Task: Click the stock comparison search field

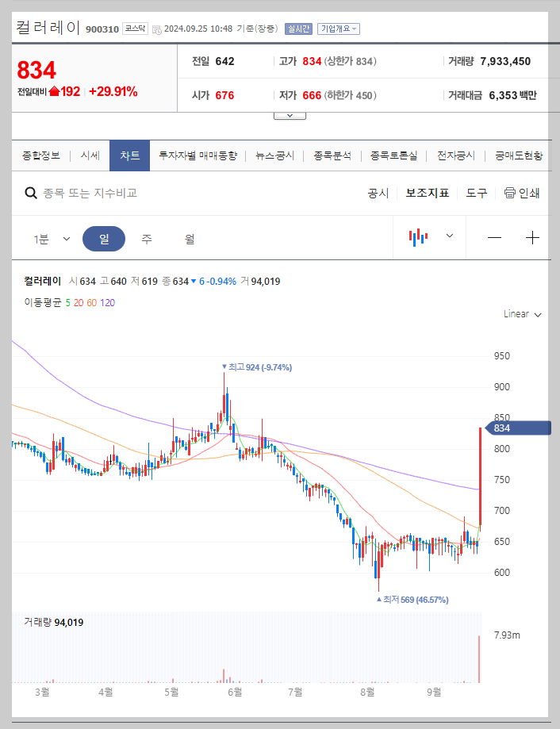Action: 119,193
